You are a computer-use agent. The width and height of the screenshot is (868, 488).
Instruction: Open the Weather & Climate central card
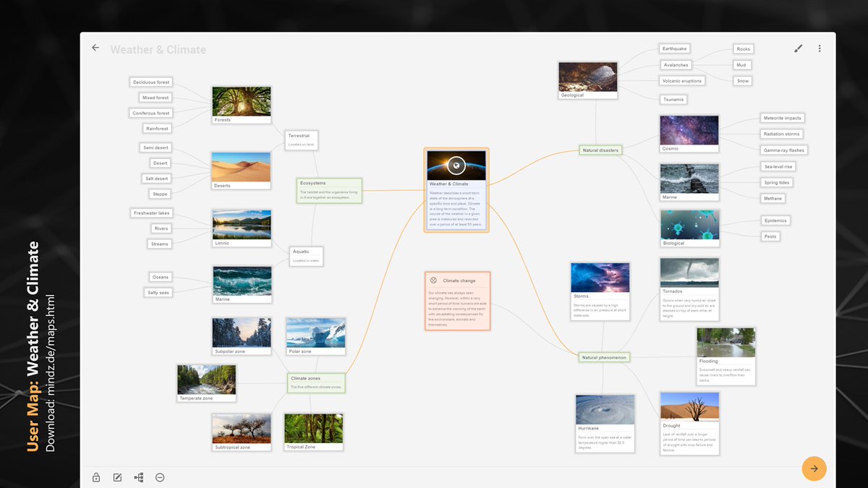click(456, 189)
